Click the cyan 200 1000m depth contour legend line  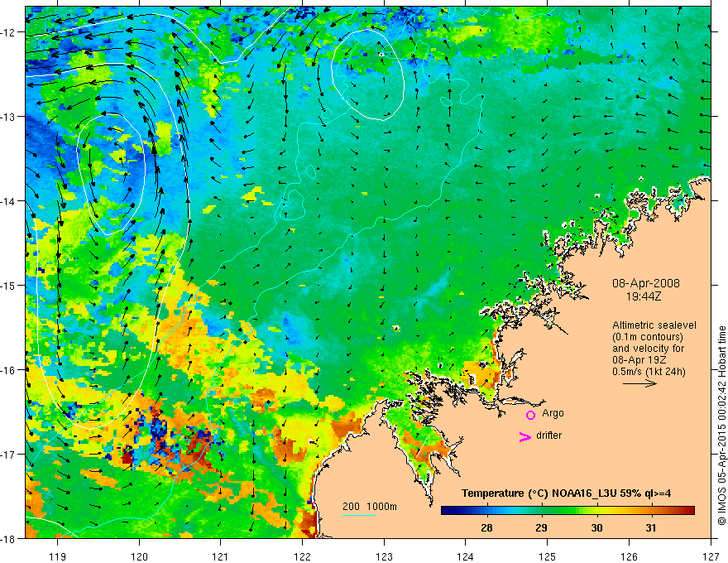pyautogui.click(x=359, y=515)
